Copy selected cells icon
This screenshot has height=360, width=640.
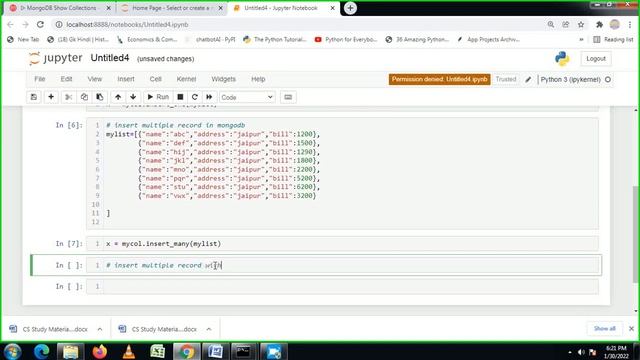[84, 97]
